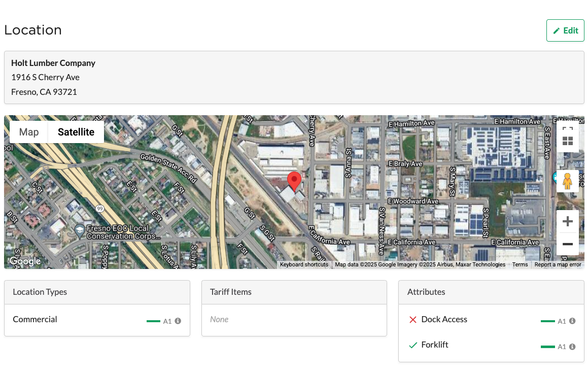
Task: Click the green A1 bar beside Commercial
Action: [153, 321]
